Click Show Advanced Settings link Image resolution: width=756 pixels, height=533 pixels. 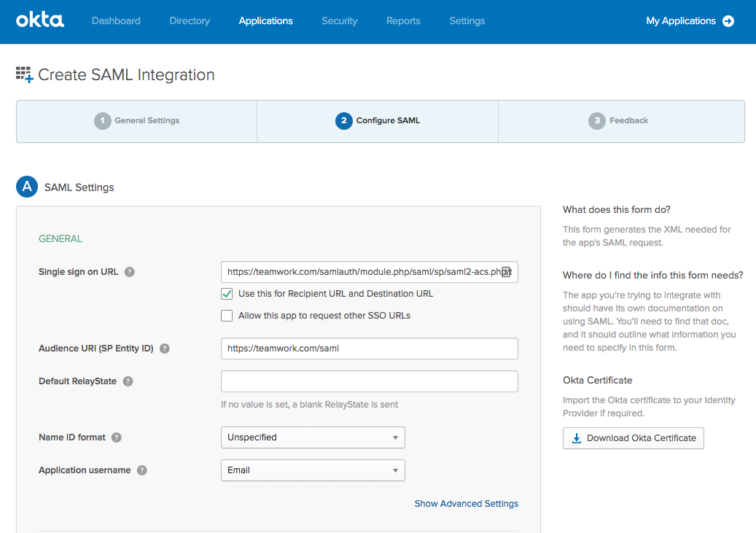pyautogui.click(x=467, y=504)
